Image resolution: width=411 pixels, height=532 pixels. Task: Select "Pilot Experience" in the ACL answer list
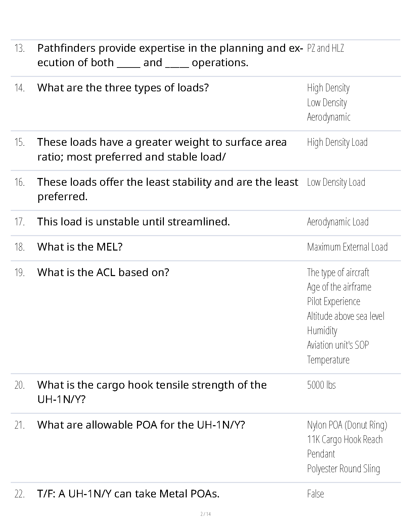pyautogui.click(x=333, y=302)
